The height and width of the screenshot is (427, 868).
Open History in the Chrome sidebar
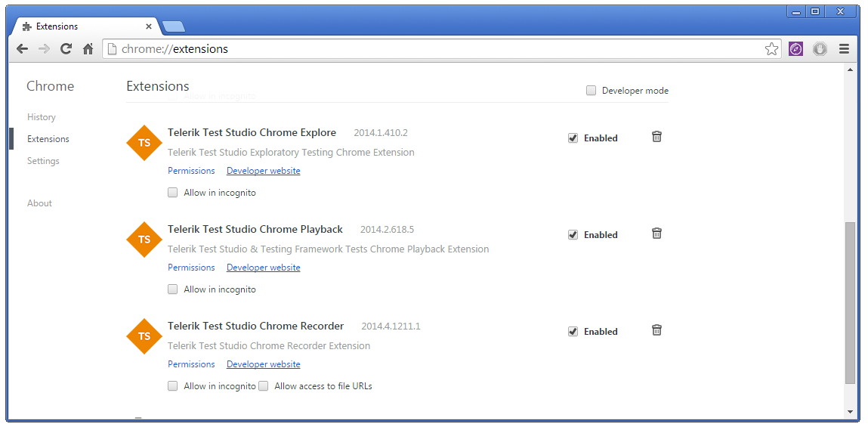(x=42, y=117)
